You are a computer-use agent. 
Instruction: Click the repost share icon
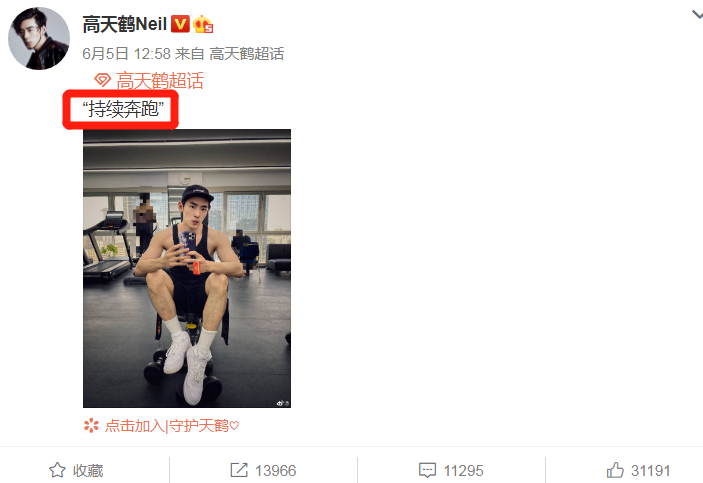(x=239, y=470)
